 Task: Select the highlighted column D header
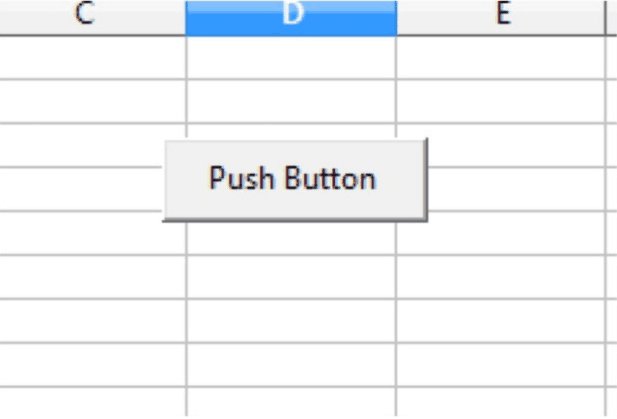[x=291, y=16]
